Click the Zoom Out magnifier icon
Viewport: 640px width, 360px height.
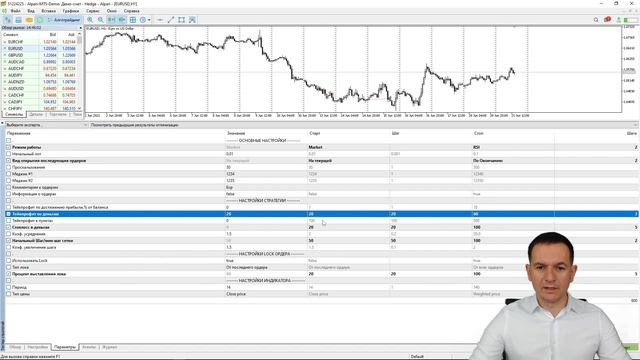[100, 20]
